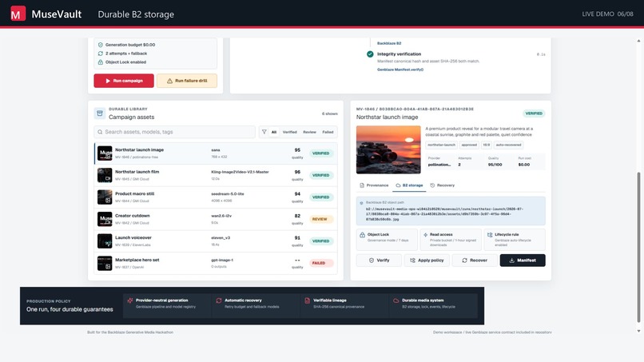Viewport: 644px width, 362px height.
Task: Click the Durable media system cloud icon
Action: tap(396, 300)
